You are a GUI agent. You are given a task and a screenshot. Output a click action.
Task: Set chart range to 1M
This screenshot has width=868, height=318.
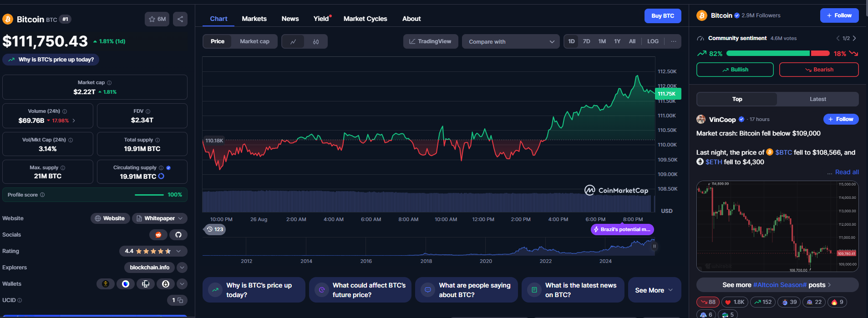[x=602, y=41]
